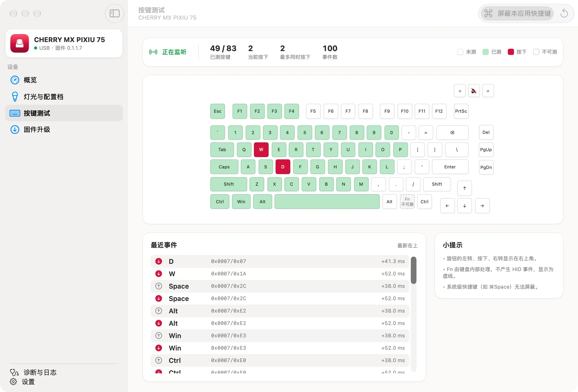Click the up arrow key
Viewport: 578px width, 392px height.
pyautogui.click(x=464, y=188)
